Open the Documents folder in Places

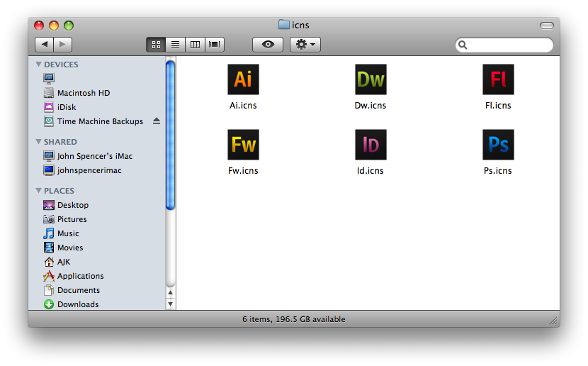pos(72,290)
